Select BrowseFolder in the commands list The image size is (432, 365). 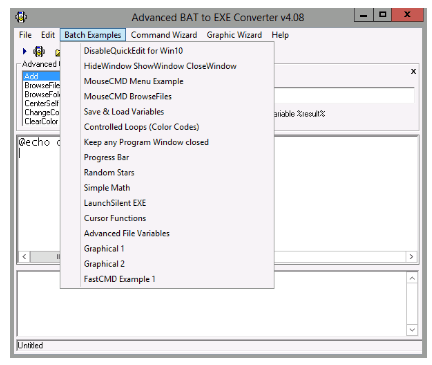coord(41,94)
